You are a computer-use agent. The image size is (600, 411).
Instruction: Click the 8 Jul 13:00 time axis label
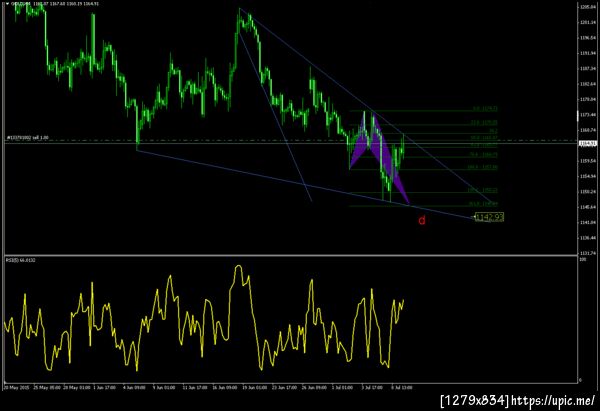401,388
